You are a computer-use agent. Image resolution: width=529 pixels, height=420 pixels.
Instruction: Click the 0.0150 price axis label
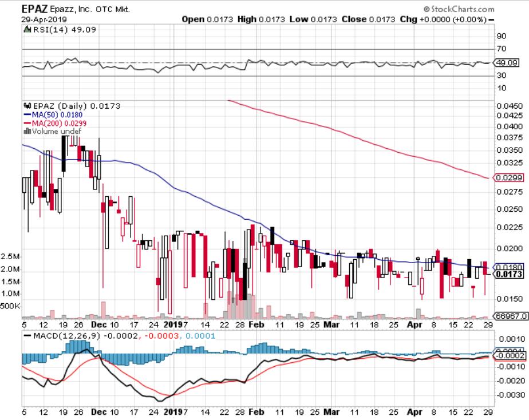click(510, 299)
